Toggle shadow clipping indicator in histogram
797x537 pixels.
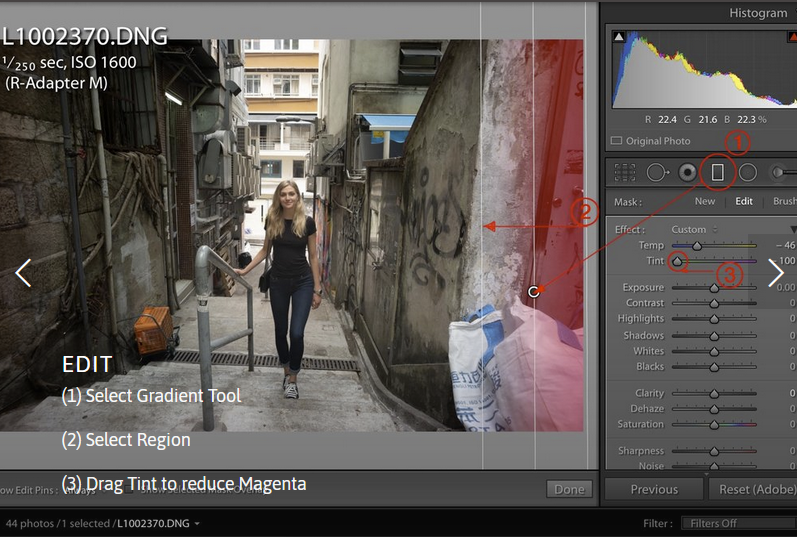click(x=619, y=38)
